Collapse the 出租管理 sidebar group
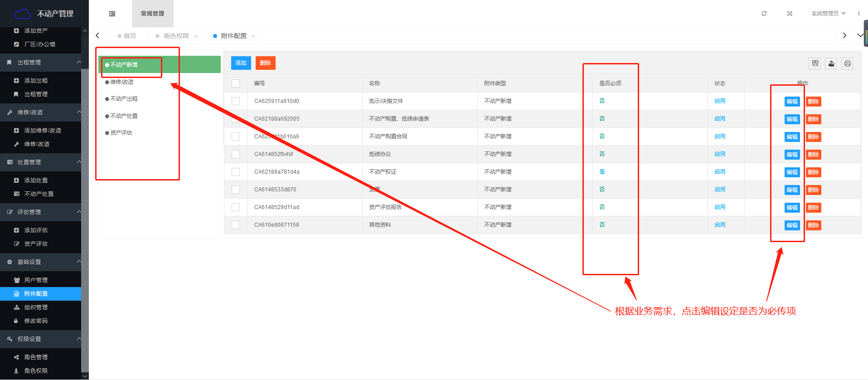Screen dimensions: 868x380 40,63
